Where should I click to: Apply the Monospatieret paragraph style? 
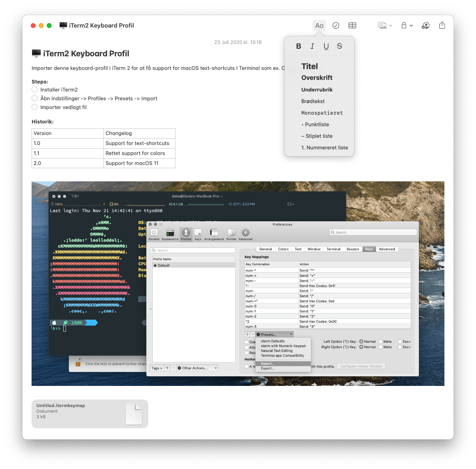click(322, 113)
